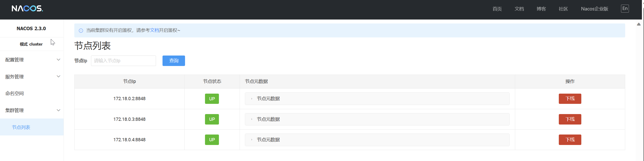The image size is (644, 161).
Task: Select 节点列表 in the sidebar
Action: (x=32, y=127)
